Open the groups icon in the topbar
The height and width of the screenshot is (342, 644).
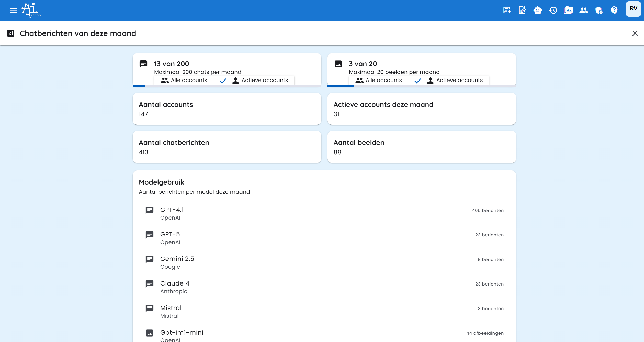click(584, 10)
